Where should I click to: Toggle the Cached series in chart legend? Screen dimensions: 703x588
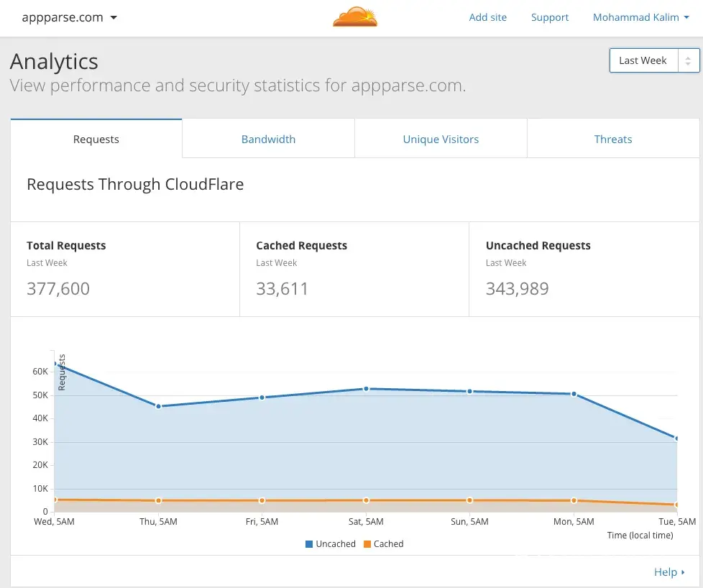(388, 544)
